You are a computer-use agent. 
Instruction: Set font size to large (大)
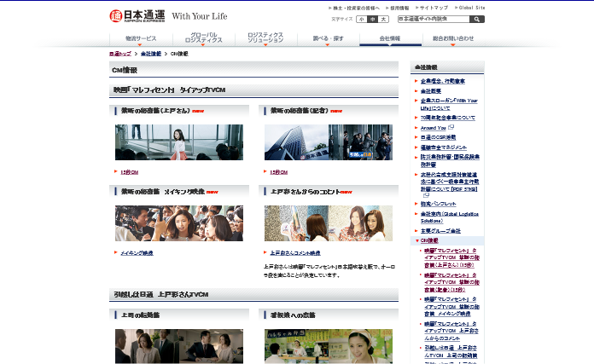[383, 19]
